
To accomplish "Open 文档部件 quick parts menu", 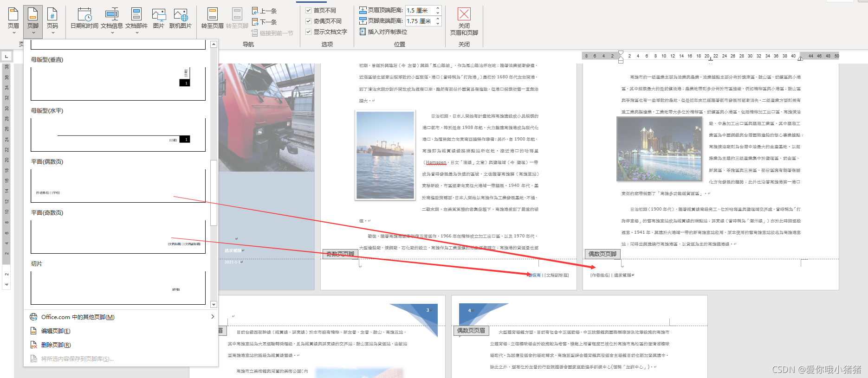I will [x=136, y=20].
